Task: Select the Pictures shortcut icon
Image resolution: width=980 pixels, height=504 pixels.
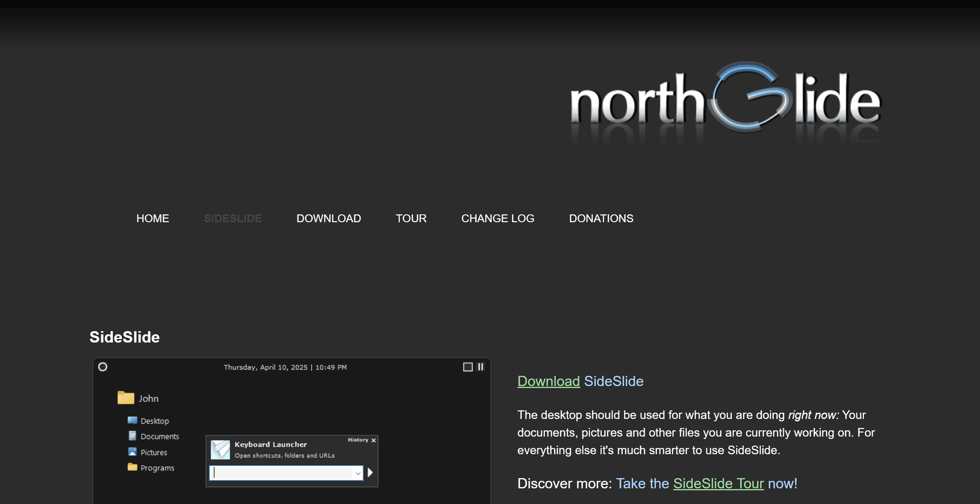Action: (x=132, y=452)
